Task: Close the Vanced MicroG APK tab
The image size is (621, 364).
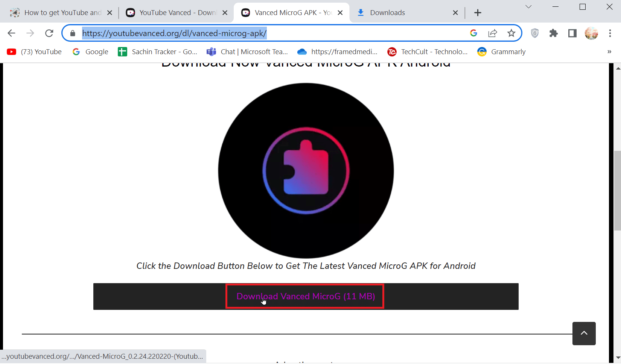Action: click(x=340, y=13)
